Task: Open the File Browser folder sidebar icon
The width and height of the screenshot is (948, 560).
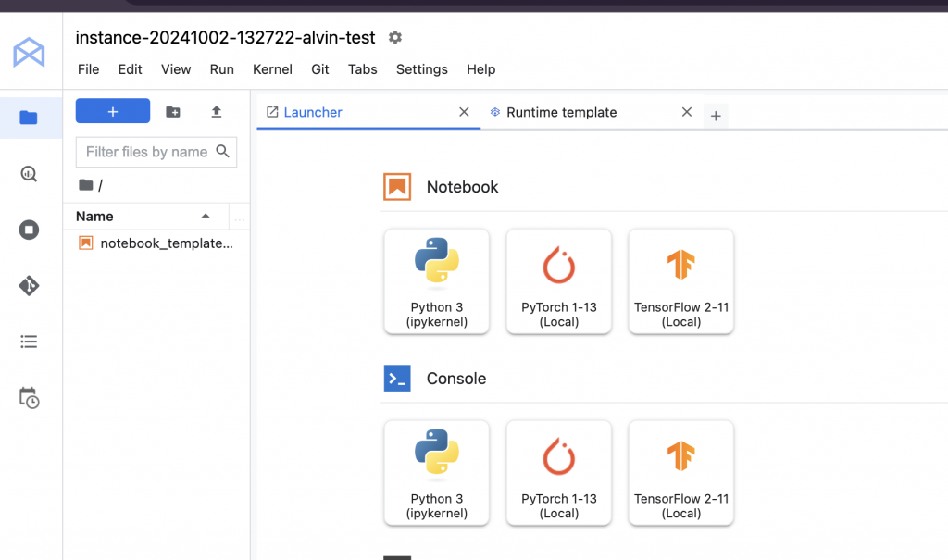Action: click(x=29, y=118)
